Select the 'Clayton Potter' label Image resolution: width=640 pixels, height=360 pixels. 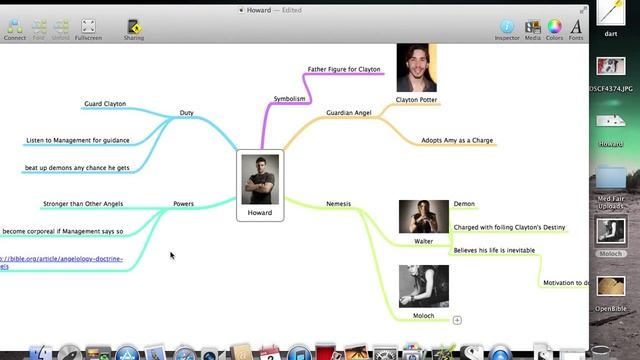(x=416, y=100)
